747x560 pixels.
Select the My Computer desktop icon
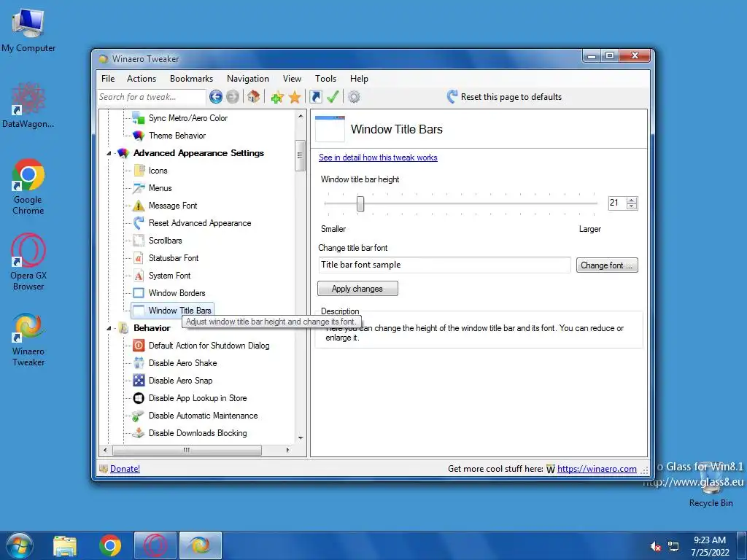point(28,31)
